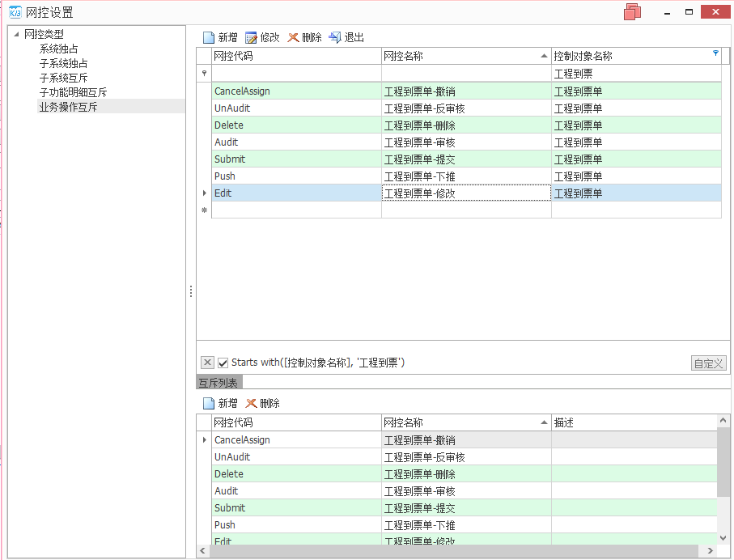Select 子系统互斥 in the tree

(x=63, y=78)
